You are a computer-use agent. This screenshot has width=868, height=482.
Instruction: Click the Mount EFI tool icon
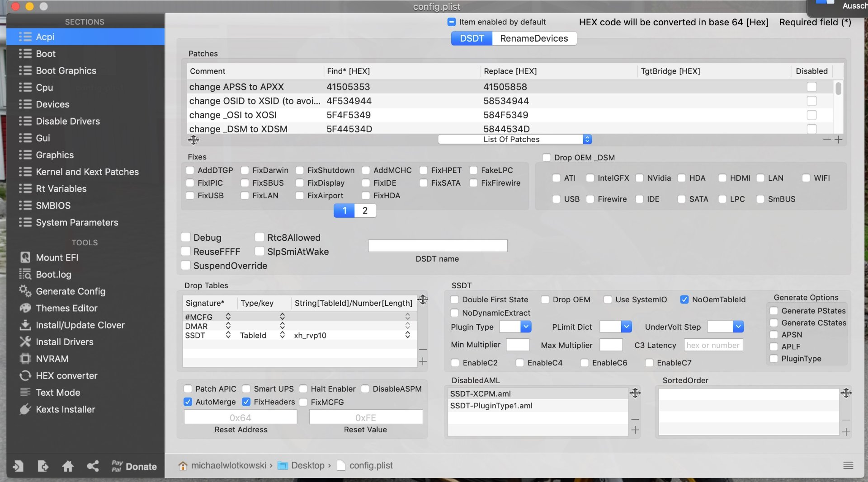[25, 257]
